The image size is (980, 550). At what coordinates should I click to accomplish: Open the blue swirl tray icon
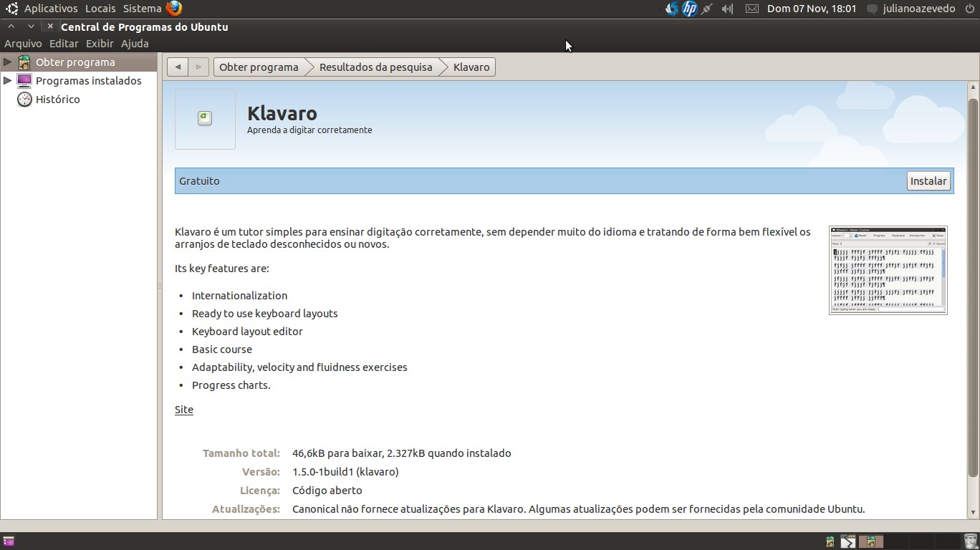coord(671,9)
